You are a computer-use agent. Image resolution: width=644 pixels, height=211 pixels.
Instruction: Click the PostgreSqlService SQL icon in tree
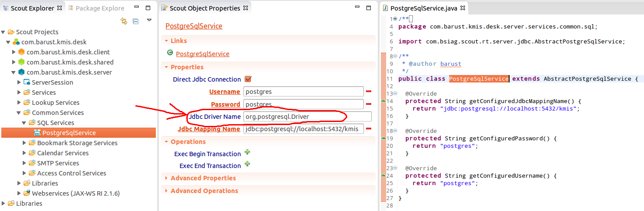(37, 133)
